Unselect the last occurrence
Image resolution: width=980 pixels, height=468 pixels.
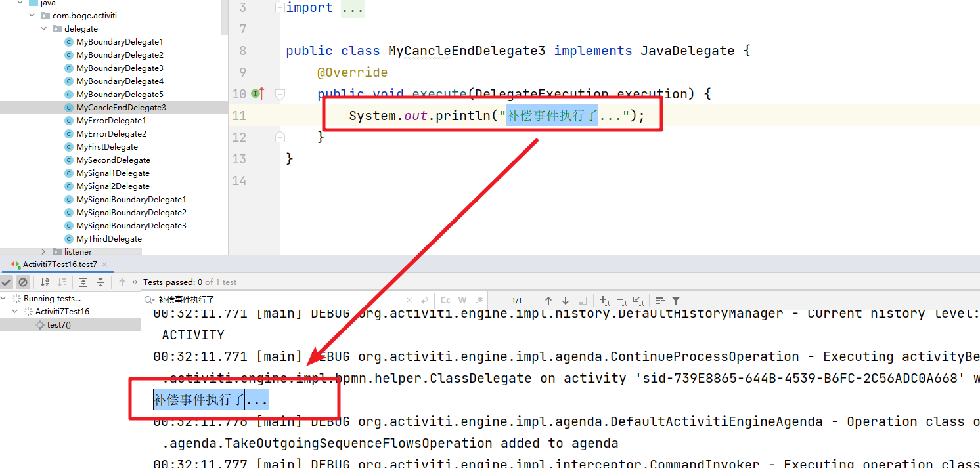pyautogui.click(x=621, y=301)
